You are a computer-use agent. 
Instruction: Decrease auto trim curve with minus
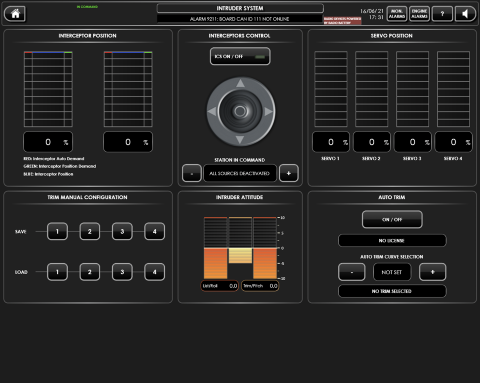352,272
